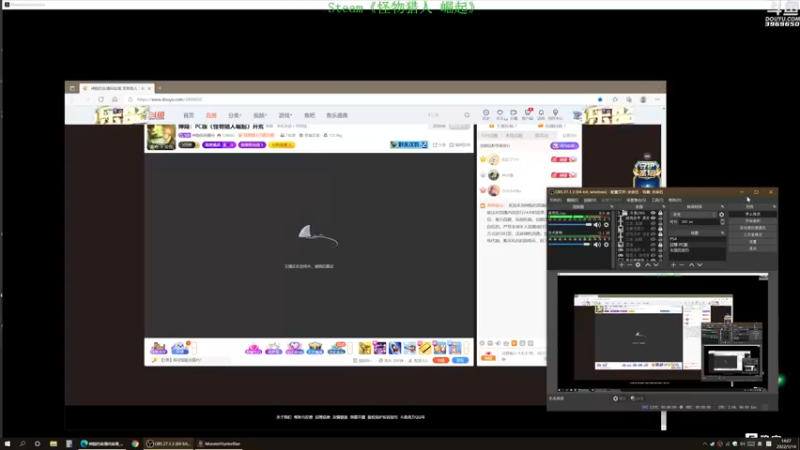Viewport: 800px width, 450px height.
Task: Open Chrome from the taskbar
Action: coord(135,444)
